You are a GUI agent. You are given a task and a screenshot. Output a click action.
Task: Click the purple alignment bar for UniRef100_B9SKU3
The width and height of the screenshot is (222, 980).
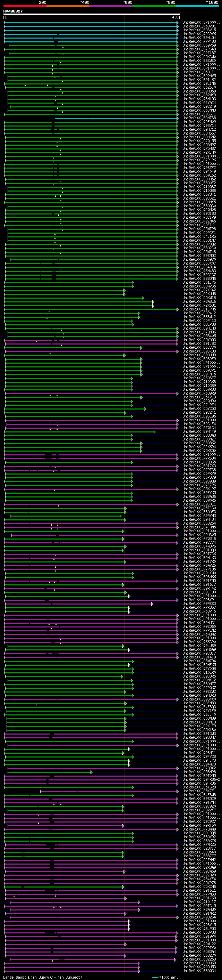(91, 351)
